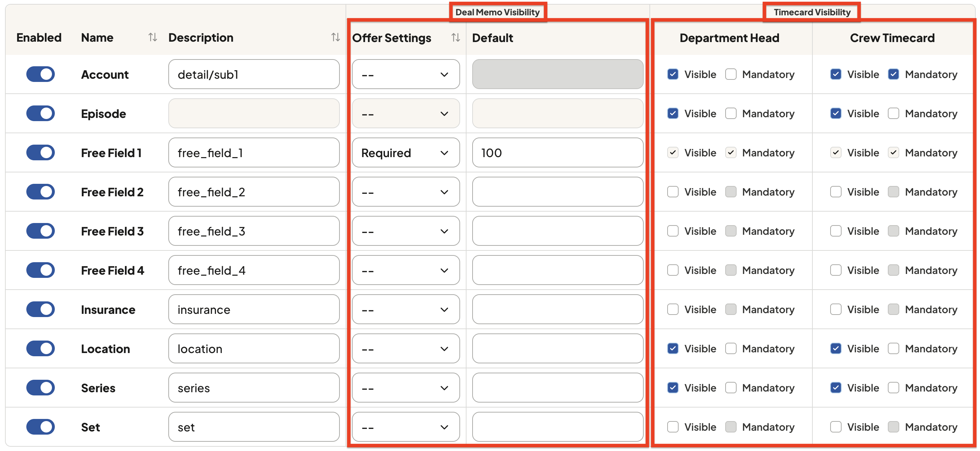The height and width of the screenshot is (451, 980).
Task: Toggle the Location row enabled switch
Action: (40, 348)
